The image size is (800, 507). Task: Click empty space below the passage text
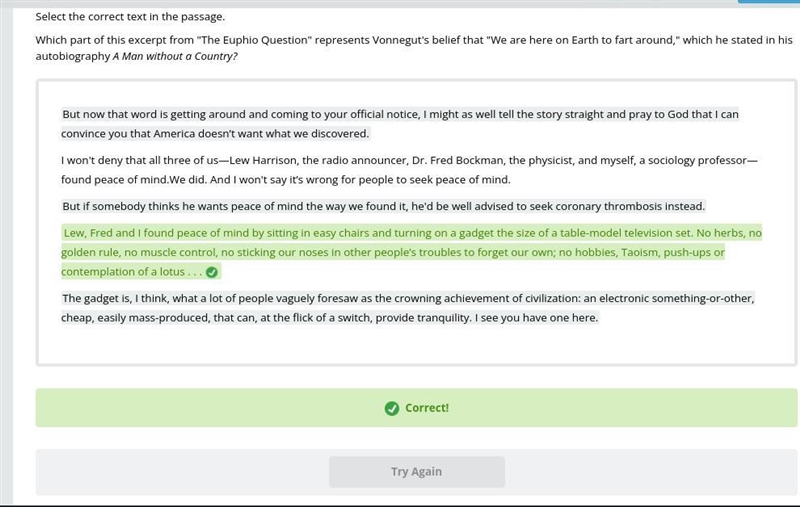point(416,346)
